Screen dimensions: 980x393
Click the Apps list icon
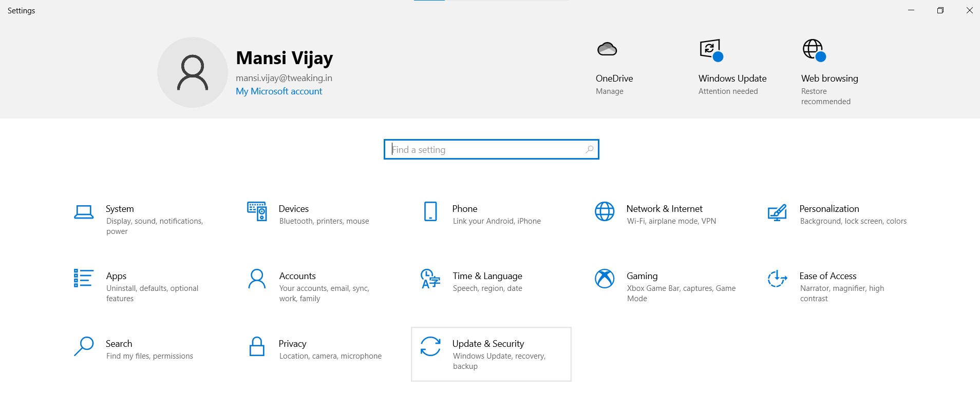point(83,278)
